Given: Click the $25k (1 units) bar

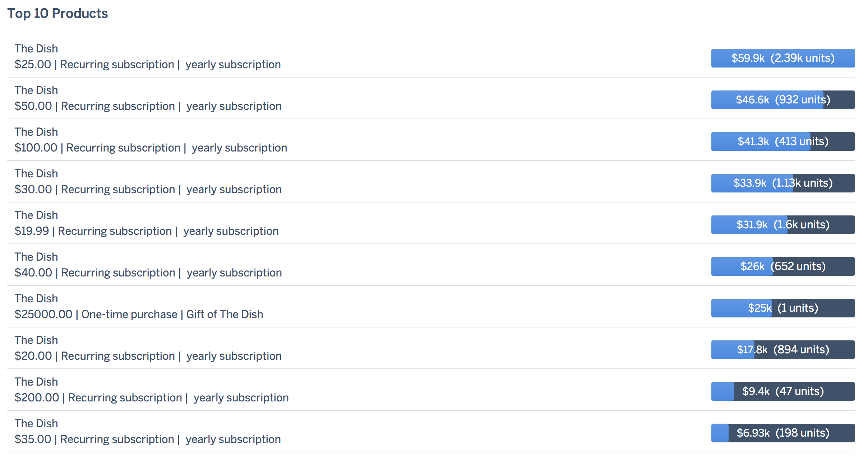Looking at the screenshot, I should tap(783, 308).
